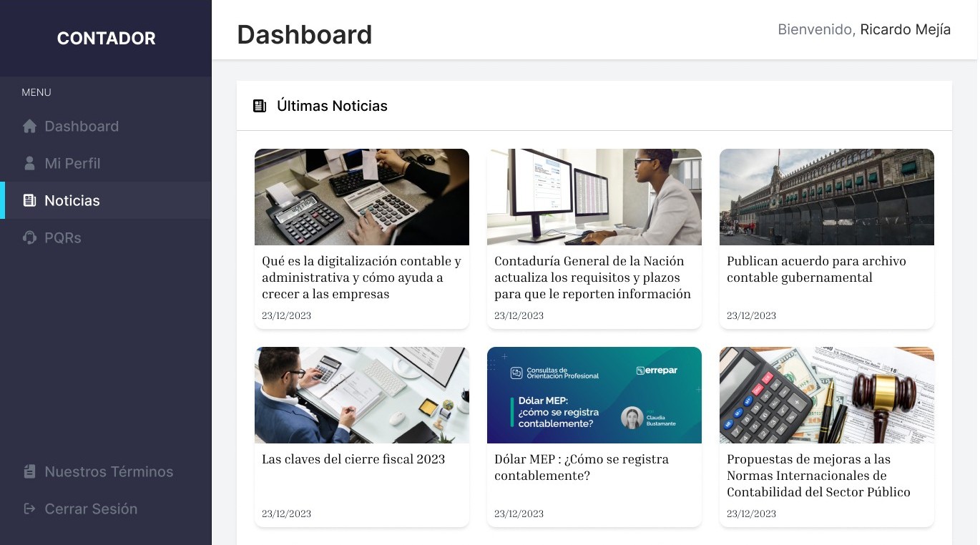This screenshot has width=980, height=545.
Task: Click the newspaper icon beside Últimas Noticias
Action: pos(260,106)
